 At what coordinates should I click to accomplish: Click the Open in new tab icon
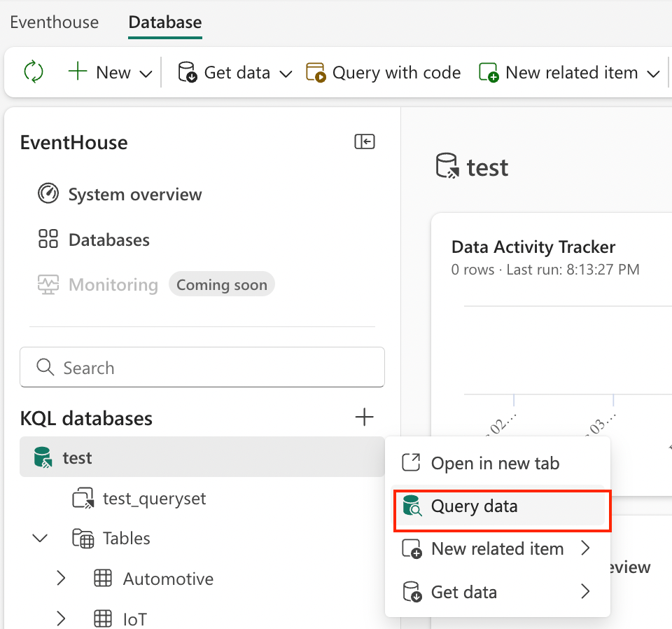tap(411, 462)
